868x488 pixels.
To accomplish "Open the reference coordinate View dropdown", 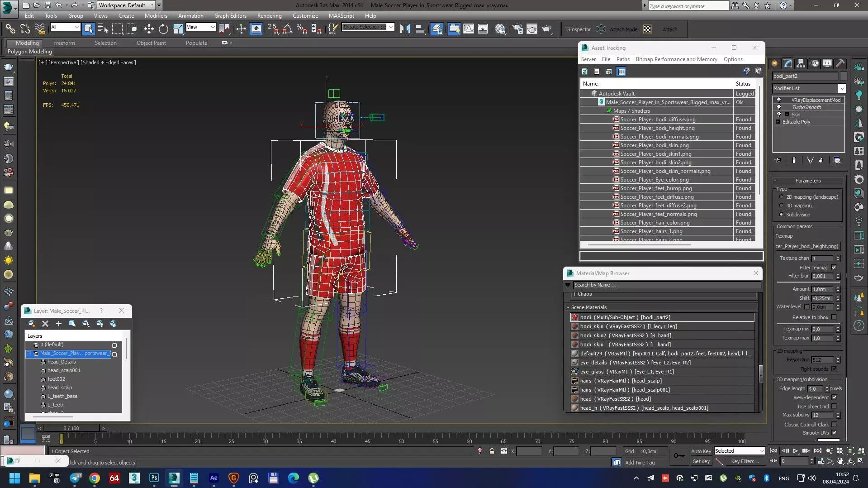I will pyautogui.click(x=201, y=27).
